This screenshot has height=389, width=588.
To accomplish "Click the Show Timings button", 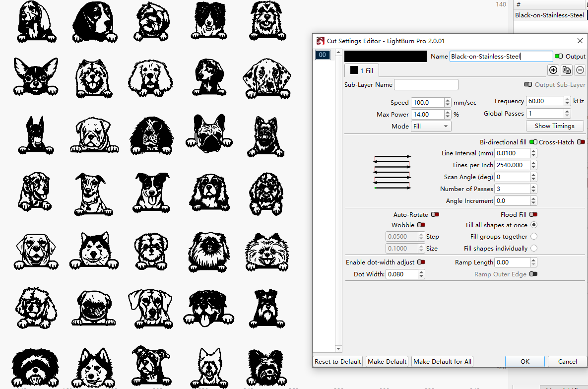I will click(x=555, y=126).
